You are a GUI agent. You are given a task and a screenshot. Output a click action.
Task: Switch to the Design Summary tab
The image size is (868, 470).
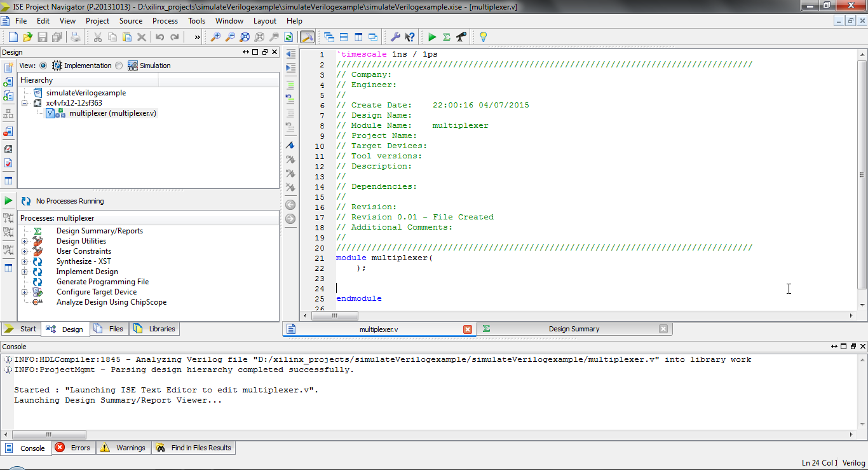574,329
